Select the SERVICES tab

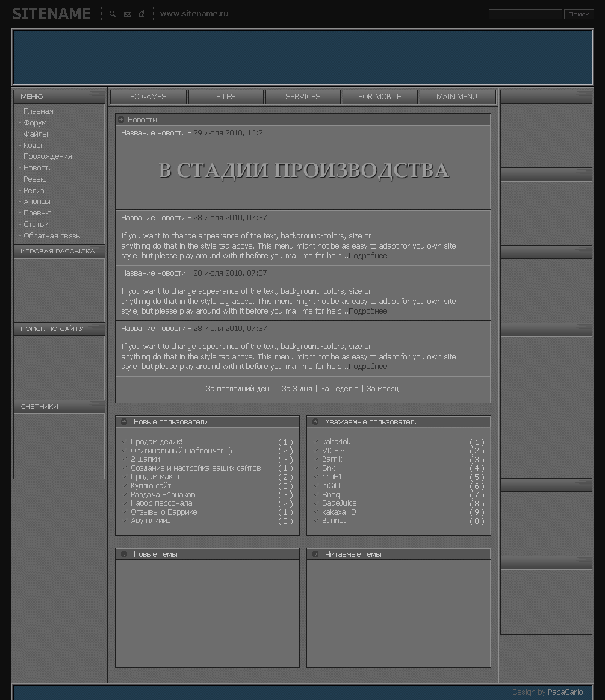tap(303, 96)
